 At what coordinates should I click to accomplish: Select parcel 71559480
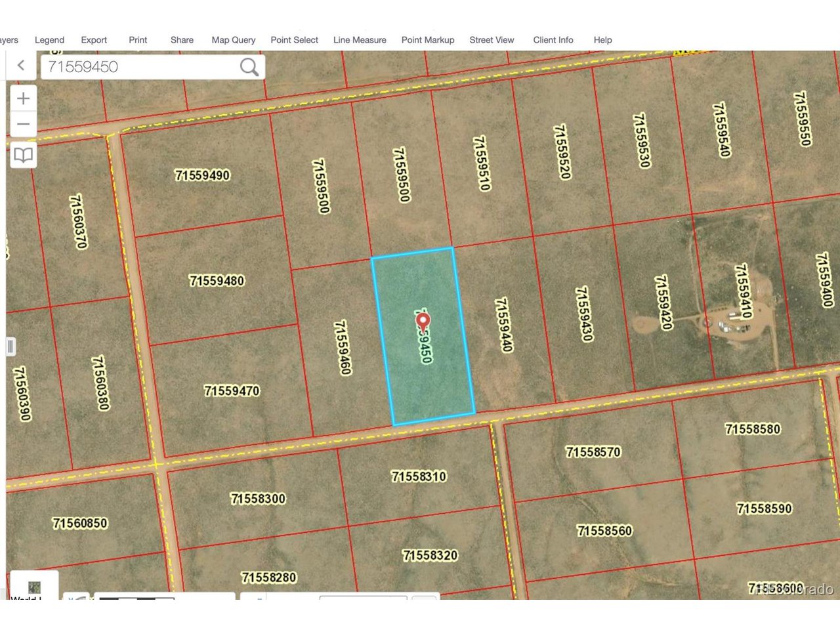(x=217, y=281)
